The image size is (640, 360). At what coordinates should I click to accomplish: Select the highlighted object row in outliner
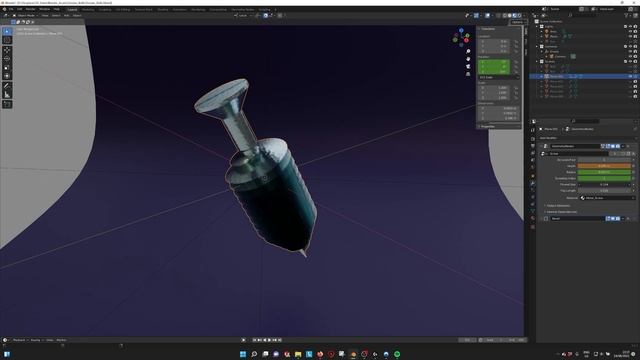tap(584, 76)
